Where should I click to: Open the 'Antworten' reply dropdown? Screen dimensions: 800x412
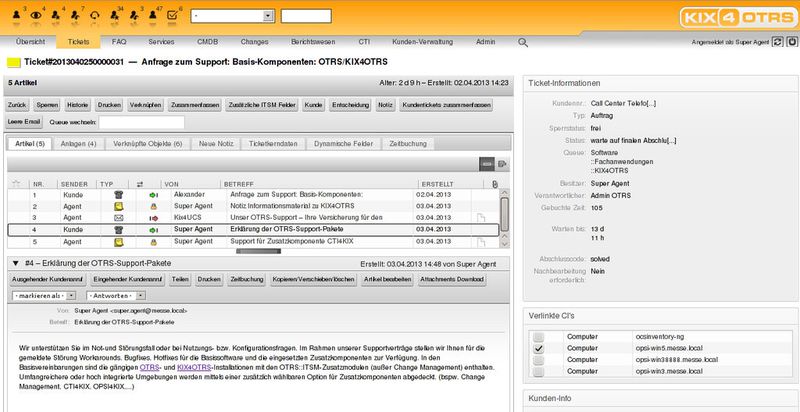point(116,296)
